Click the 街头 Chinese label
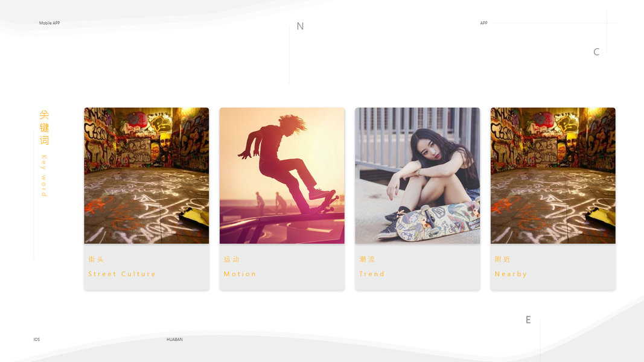Image resolution: width=644 pixels, height=362 pixels. coord(96,259)
